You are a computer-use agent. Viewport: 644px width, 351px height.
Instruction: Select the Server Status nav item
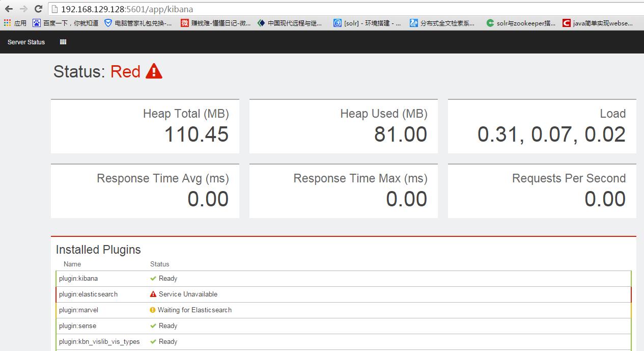coord(26,42)
